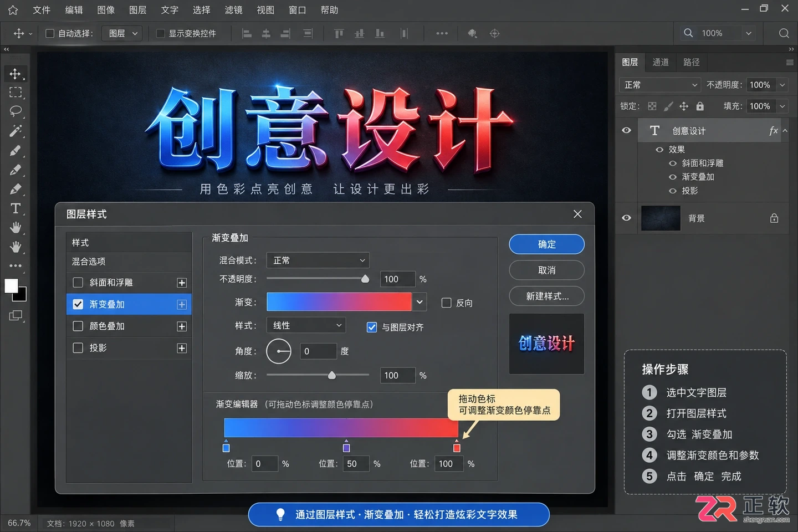The width and height of the screenshot is (798, 532).
Task: Click the 确定 button
Action: pyautogui.click(x=547, y=244)
